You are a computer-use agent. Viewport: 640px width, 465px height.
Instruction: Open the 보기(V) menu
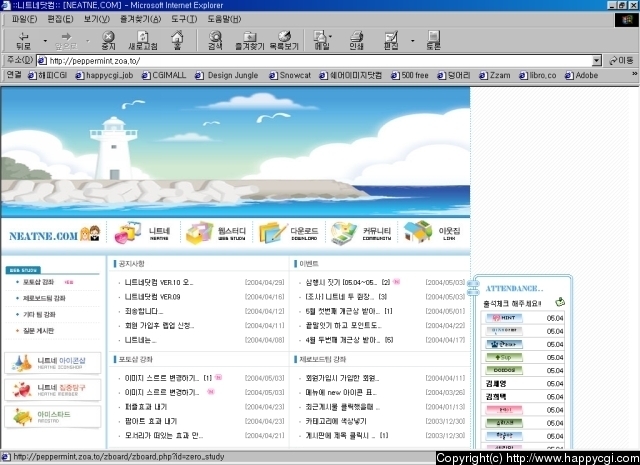pyautogui.click(x=97, y=19)
